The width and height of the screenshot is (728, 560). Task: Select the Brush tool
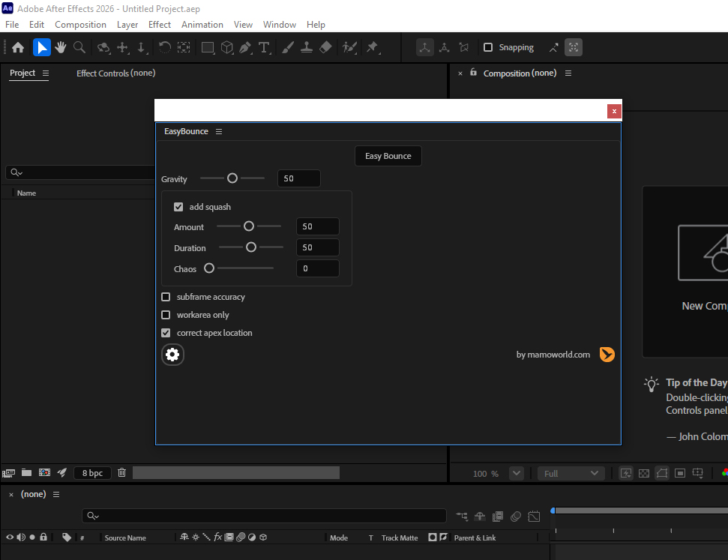coord(287,47)
